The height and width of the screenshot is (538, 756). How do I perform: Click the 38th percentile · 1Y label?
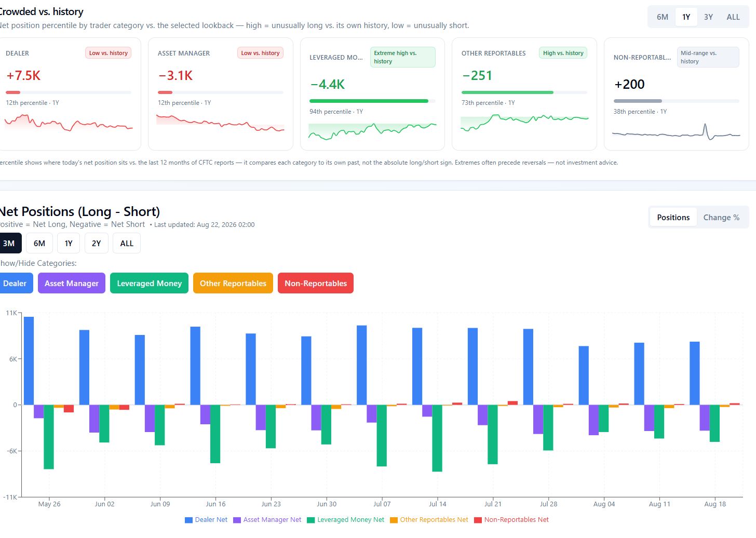(640, 112)
